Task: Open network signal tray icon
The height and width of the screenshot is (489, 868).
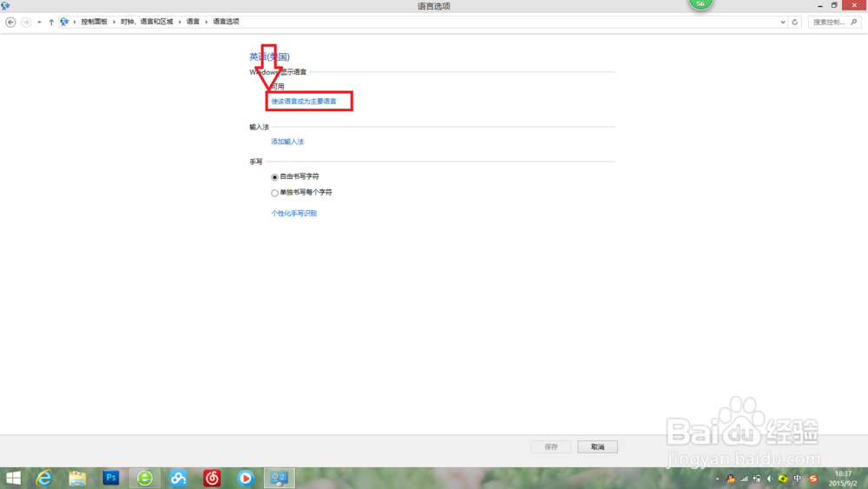Action: tap(744, 479)
